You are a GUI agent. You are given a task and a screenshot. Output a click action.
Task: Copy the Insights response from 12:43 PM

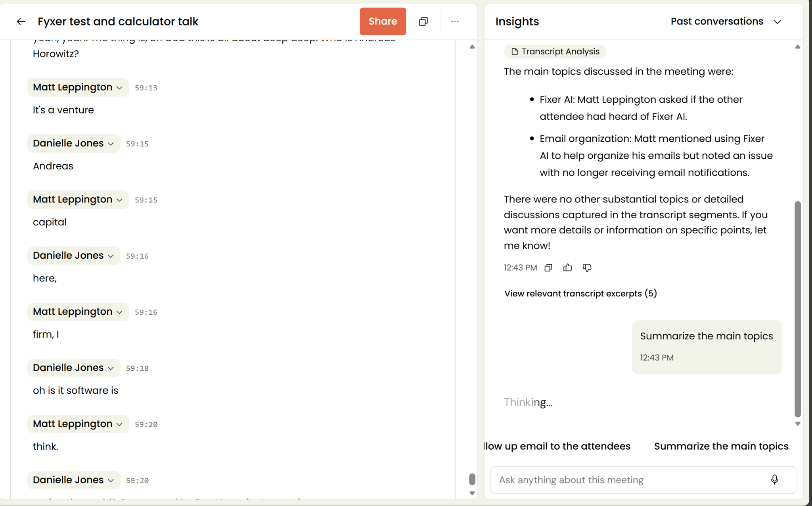coord(548,268)
